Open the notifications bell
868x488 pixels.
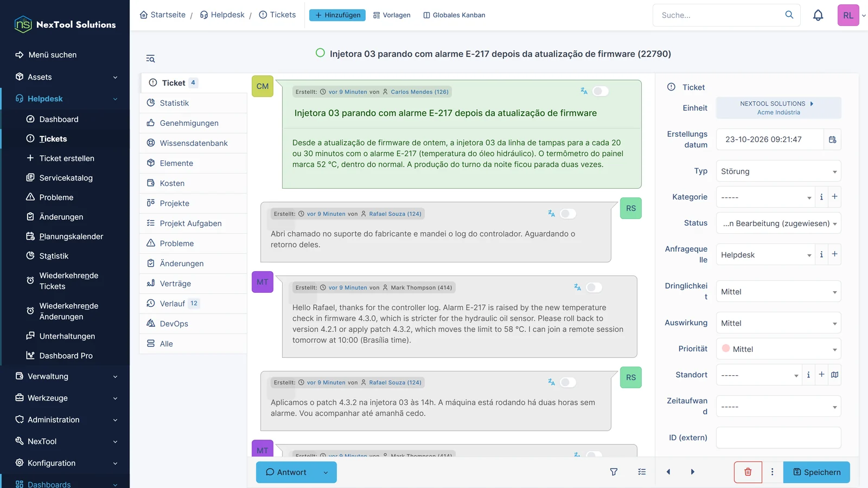click(818, 15)
